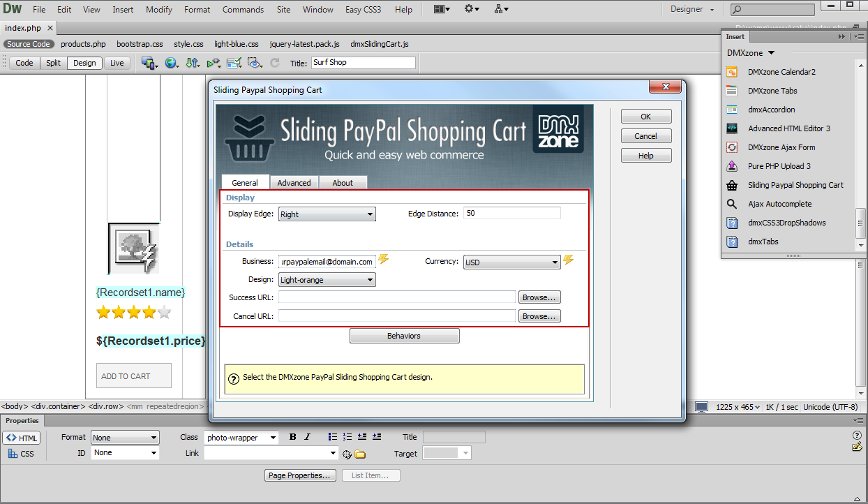Click the Sliding Paypal Shopping Cart basket icon

tap(732, 185)
